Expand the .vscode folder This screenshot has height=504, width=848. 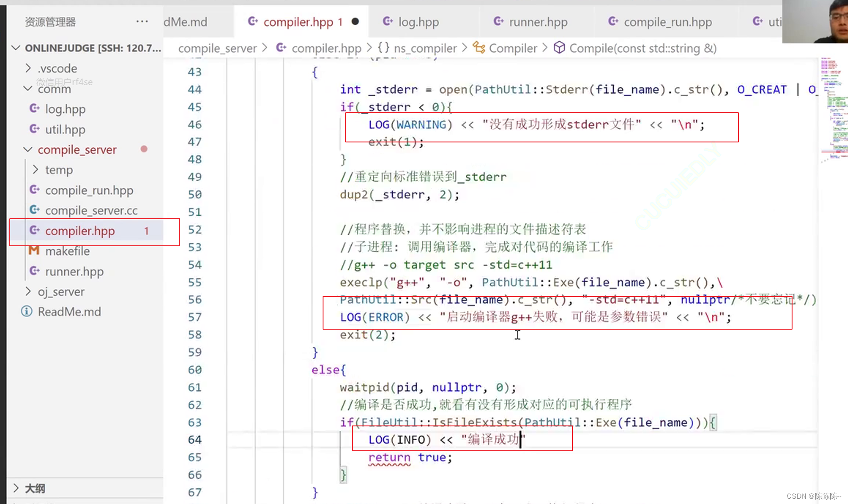coord(28,68)
